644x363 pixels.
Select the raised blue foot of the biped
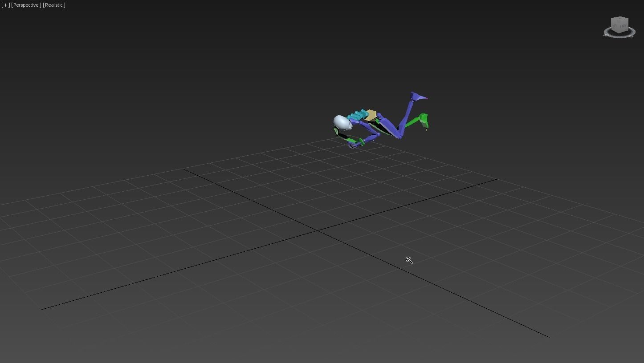click(x=418, y=96)
